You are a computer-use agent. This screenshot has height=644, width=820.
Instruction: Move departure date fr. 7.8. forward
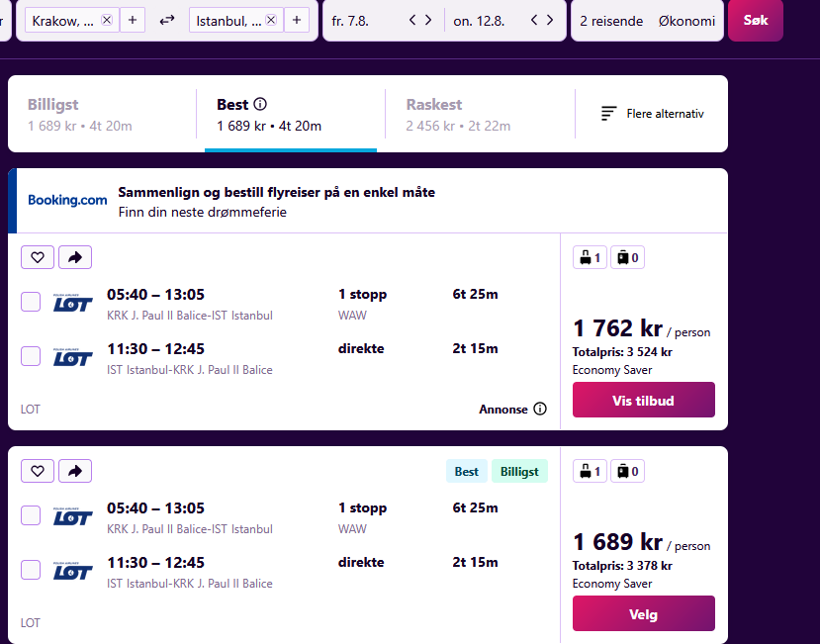pyautogui.click(x=428, y=20)
